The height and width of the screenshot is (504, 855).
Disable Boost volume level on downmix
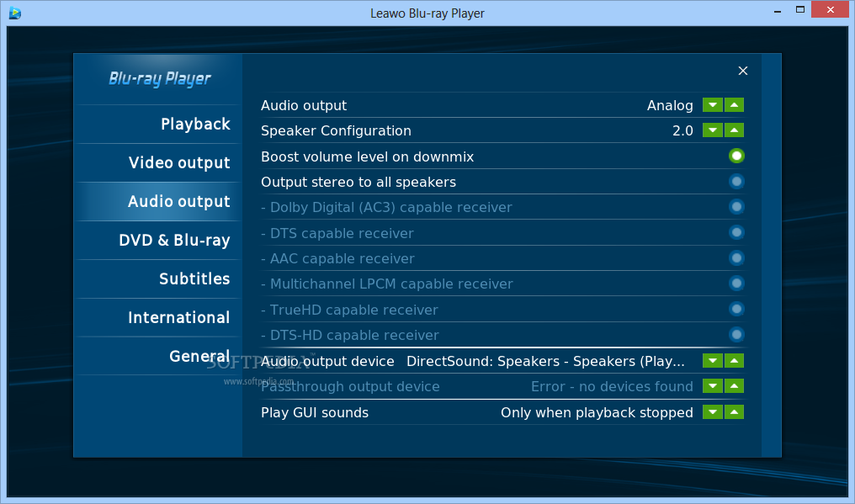[736, 156]
